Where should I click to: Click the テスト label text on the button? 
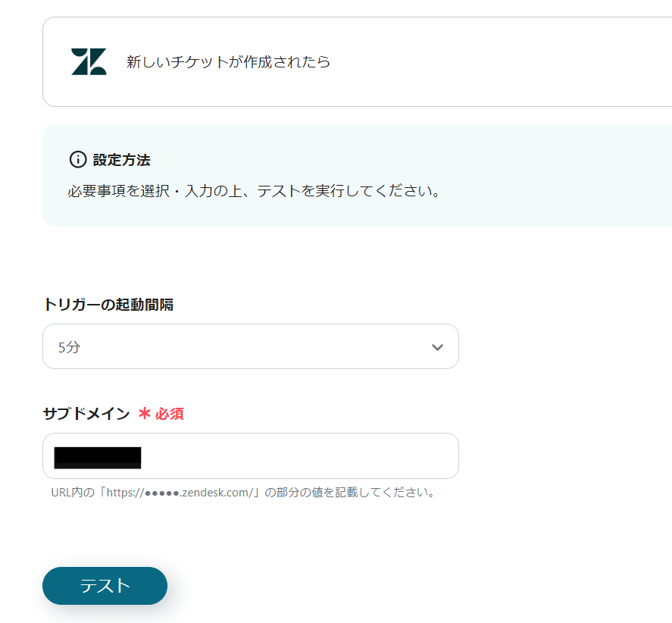(x=105, y=586)
